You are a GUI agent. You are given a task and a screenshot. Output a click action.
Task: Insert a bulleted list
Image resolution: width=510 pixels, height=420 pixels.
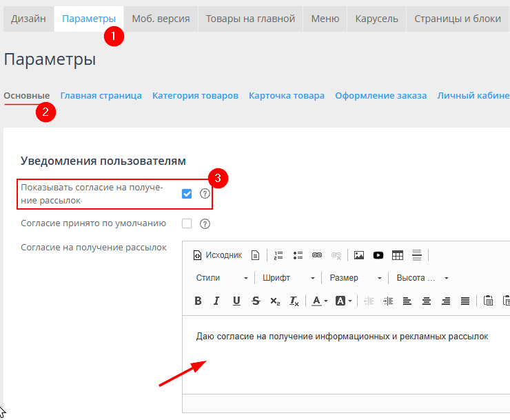(x=298, y=255)
